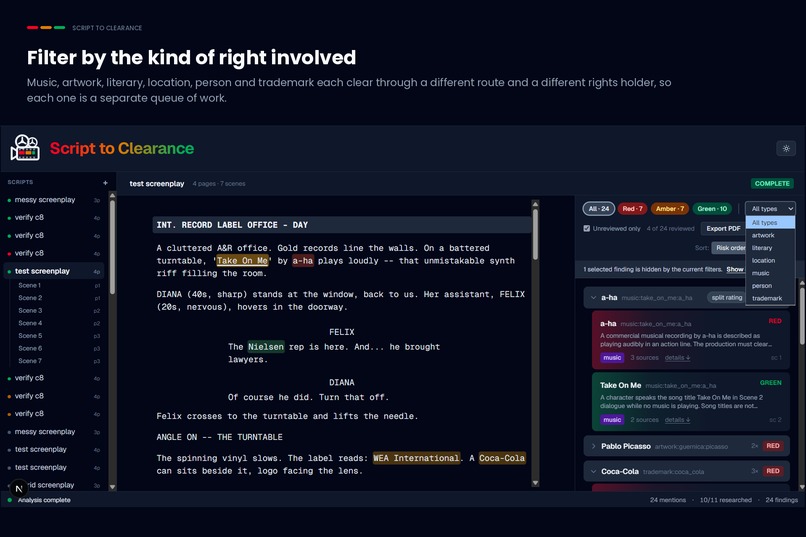Viewport: 806px width, 537px height.
Task: Filter findings by Green · 10
Action: [x=712, y=209]
